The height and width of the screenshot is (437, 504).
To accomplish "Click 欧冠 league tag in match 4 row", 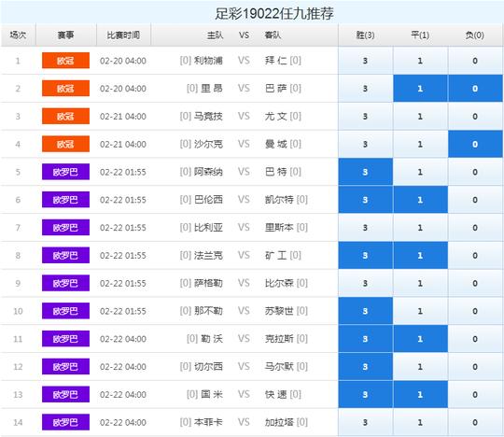I will [65, 144].
